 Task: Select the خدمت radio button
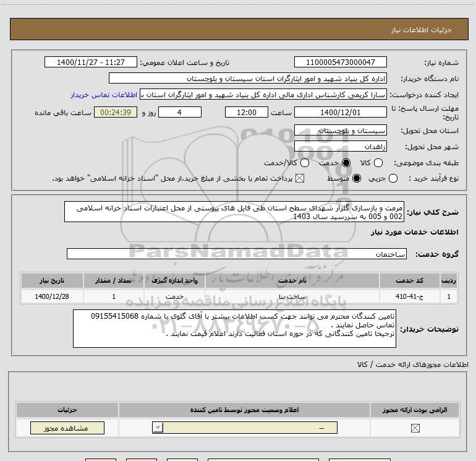point(346,163)
